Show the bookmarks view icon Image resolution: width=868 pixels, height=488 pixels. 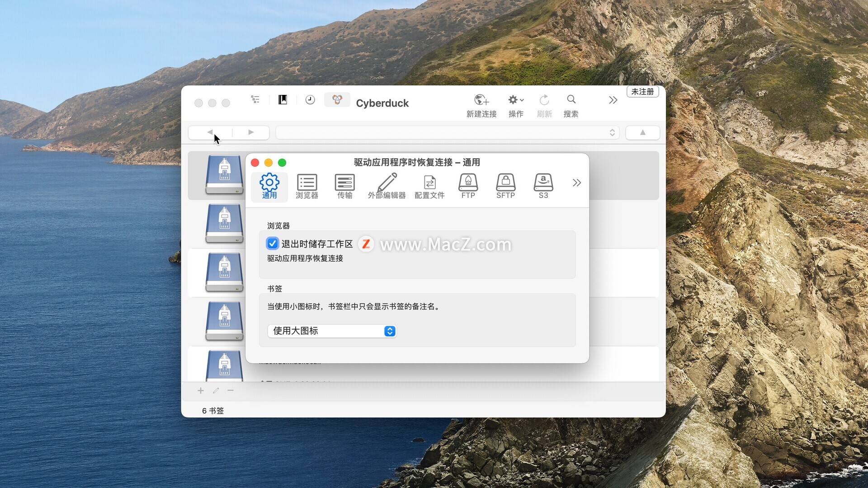(283, 100)
